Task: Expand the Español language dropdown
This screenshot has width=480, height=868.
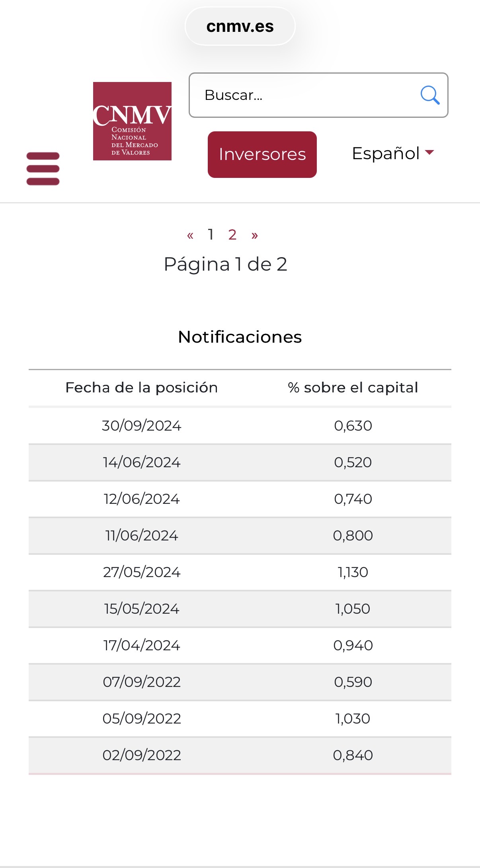Action: (392, 153)
